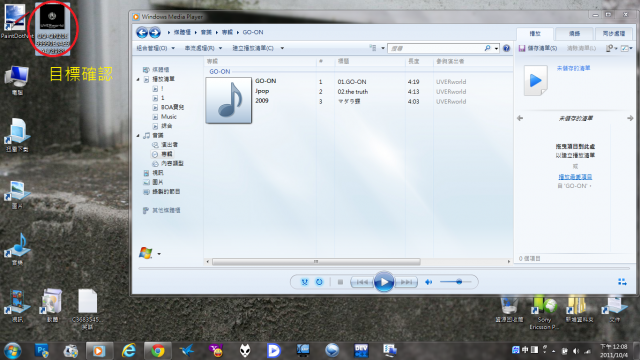Click the 音樂 breadcrumb in the address bar
The width and height of the screenshot is (640, 360).
coord(206,32)
